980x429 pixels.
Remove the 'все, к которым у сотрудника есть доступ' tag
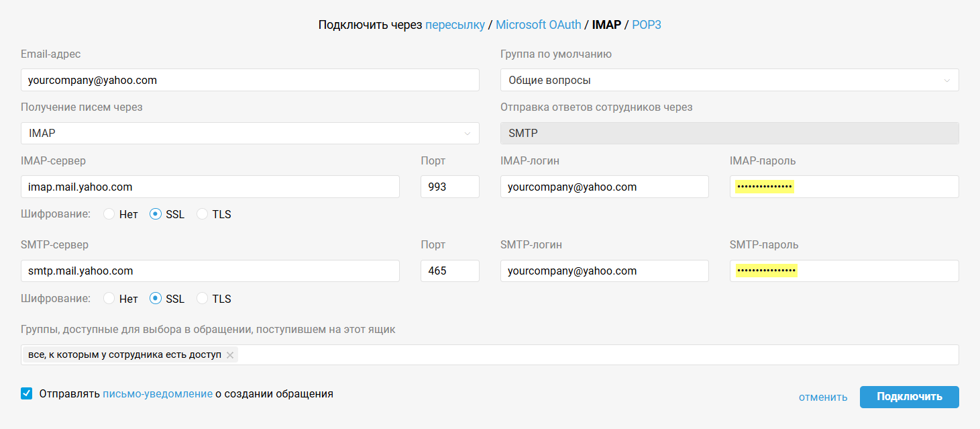point(230,355)
